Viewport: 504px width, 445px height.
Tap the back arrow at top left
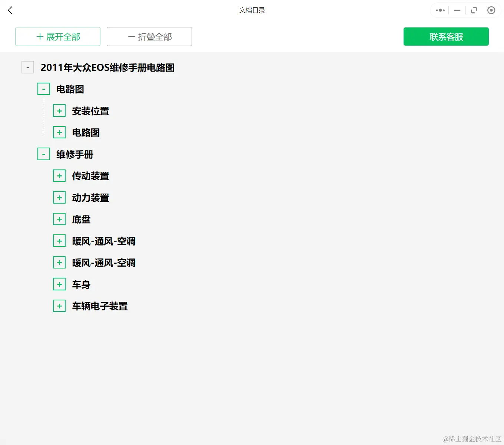[10, 10]
